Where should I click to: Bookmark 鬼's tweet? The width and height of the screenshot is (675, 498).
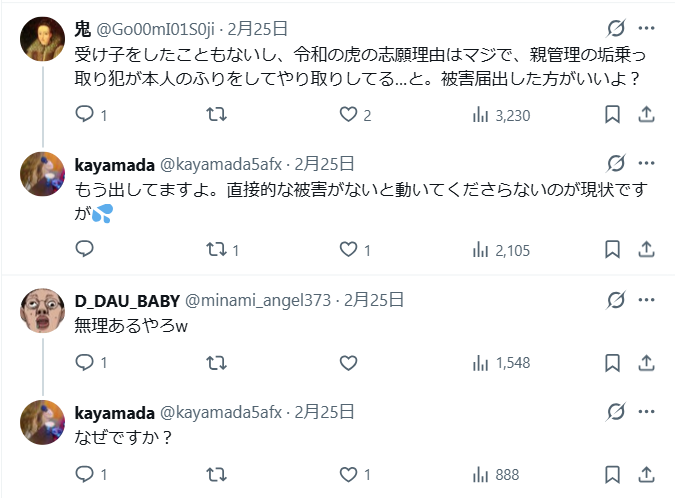613,115
